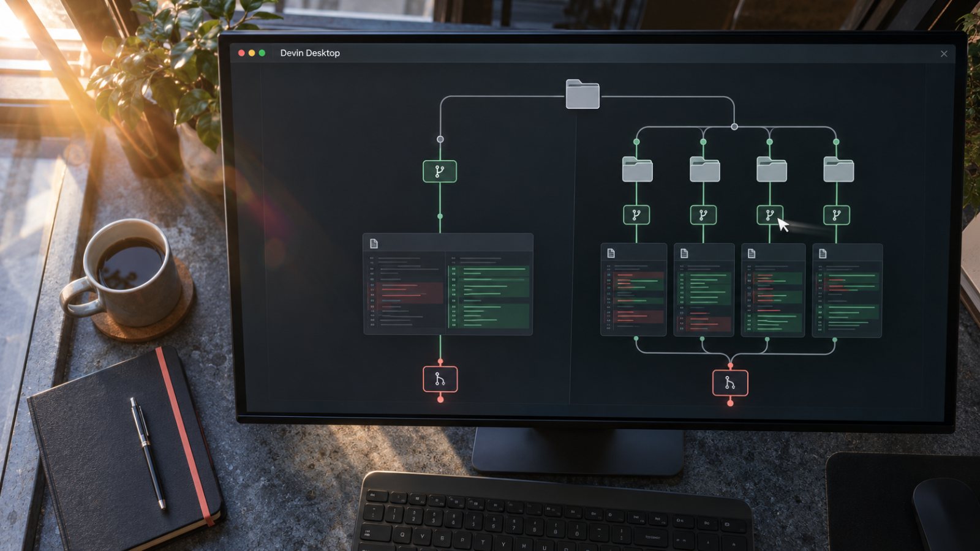
Task: Open the second folder in the right group
Action: click(704, 169)
